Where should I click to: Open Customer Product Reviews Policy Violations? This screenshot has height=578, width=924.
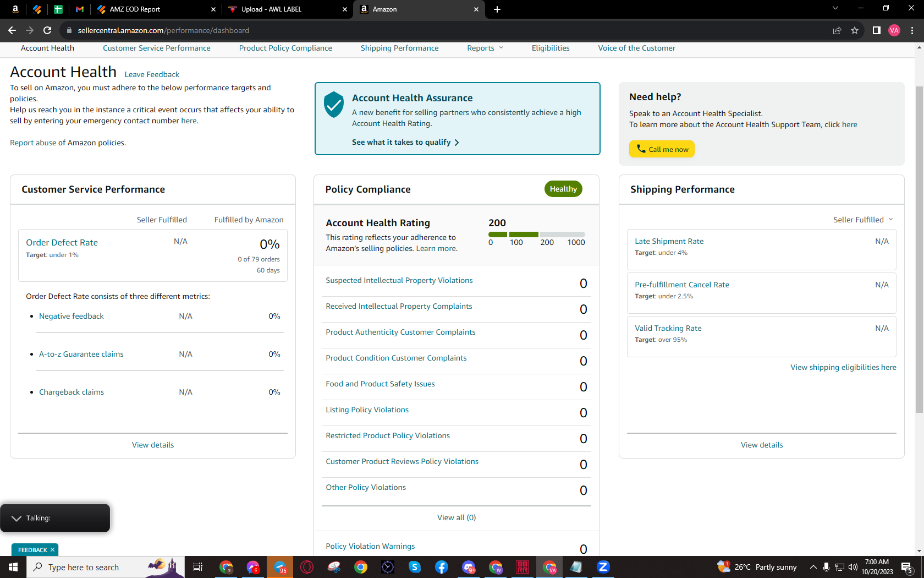coord(402,461)
